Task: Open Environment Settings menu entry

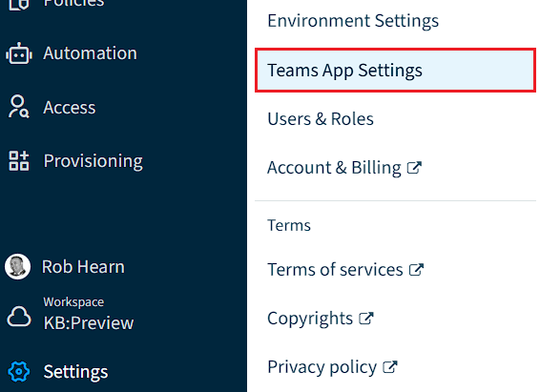Action: click(353, 21)
